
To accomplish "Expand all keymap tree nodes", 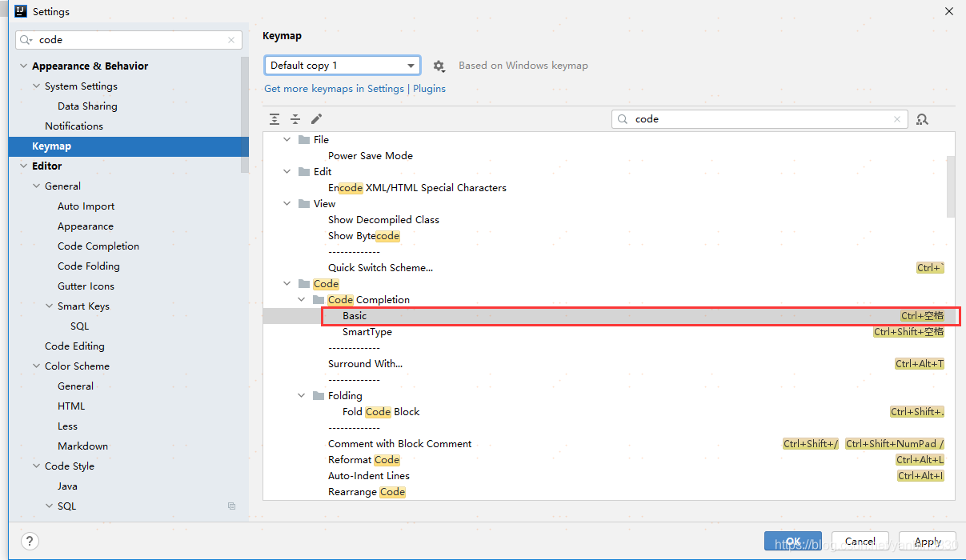I will coord(275,118).
